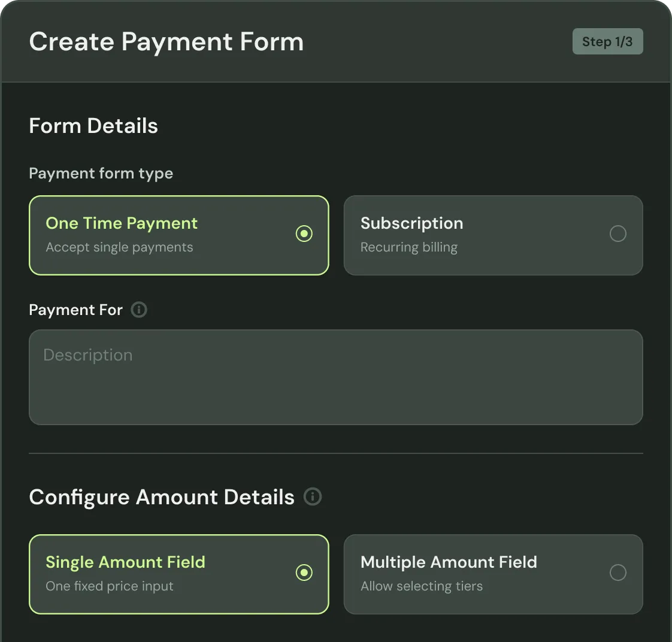Choose the Multiple Amount Field card title

(x=449, y=562)
